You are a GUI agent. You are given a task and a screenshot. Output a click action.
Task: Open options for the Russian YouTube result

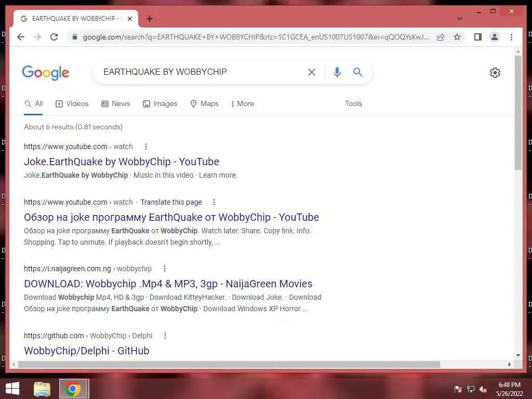214,202
